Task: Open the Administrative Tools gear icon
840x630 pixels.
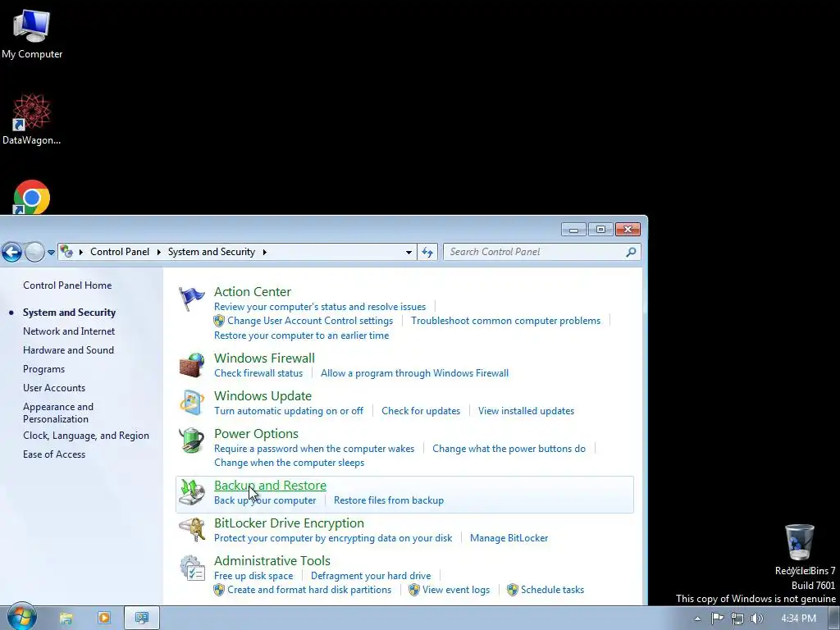Action: tap(192, 568)
